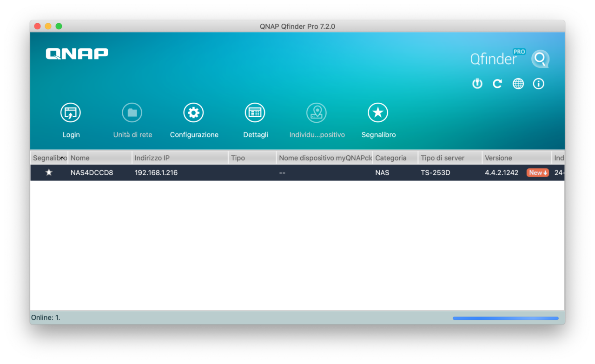Click the info icon in the header
The image size is (595, 364).
[x=538, y=83]
